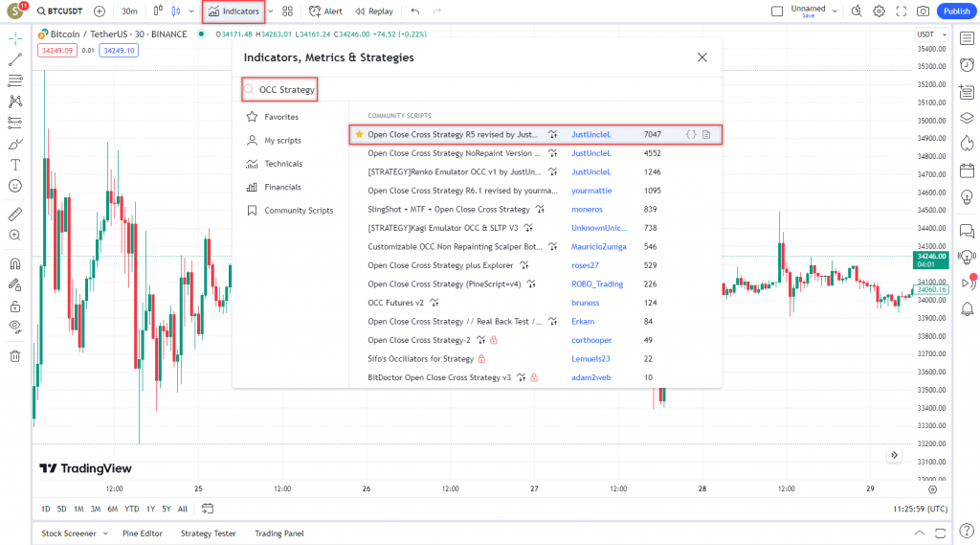980x545 pixels.
Task: Change the 30m timeframe interval
Action: [129, 11]
